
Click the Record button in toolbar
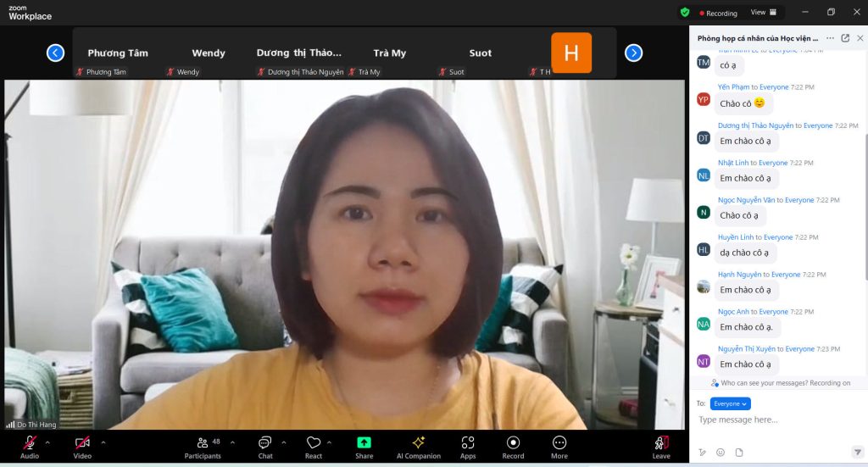[513, 445]
